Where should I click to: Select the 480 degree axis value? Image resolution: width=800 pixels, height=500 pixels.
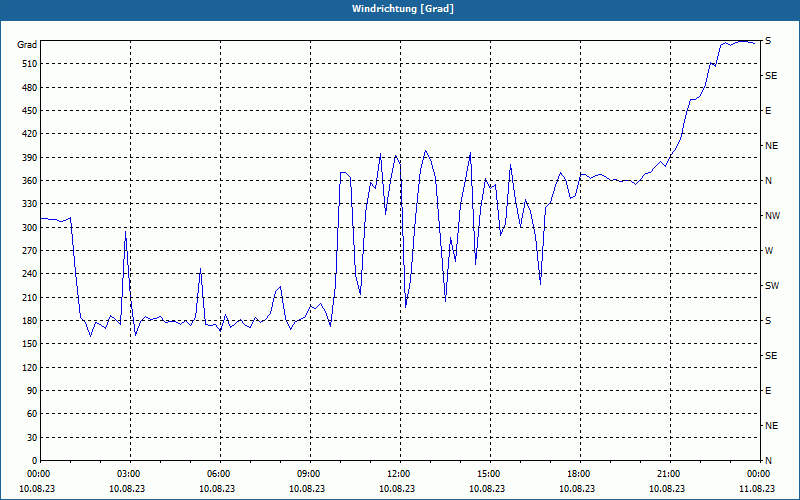pyautogui.click(x=30, y=88)
